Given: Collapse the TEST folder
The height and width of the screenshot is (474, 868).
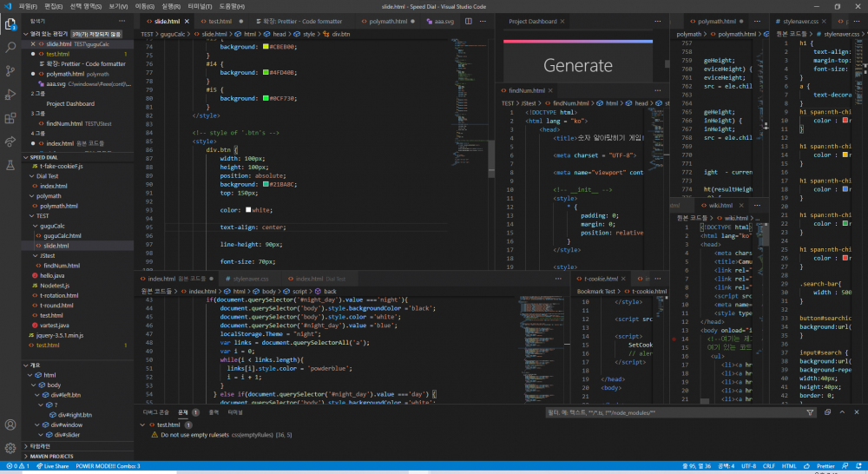Looking at the screenshot, I should (31, 216).
